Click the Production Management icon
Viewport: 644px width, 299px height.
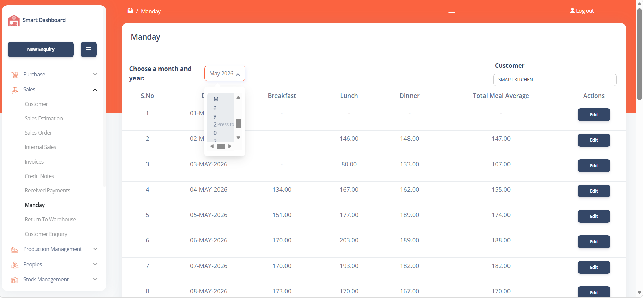[x=15, y=250]
